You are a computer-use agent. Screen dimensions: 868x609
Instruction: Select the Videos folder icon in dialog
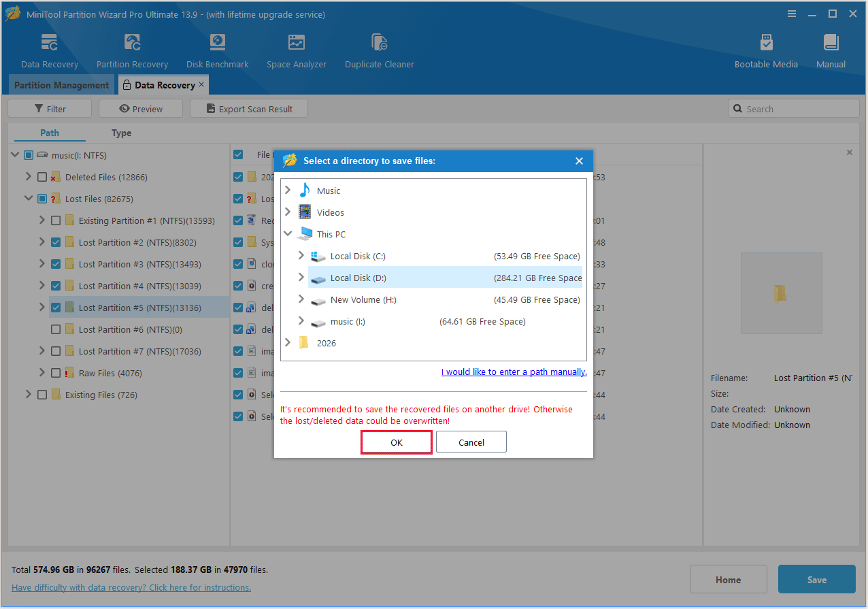(305, 212)
